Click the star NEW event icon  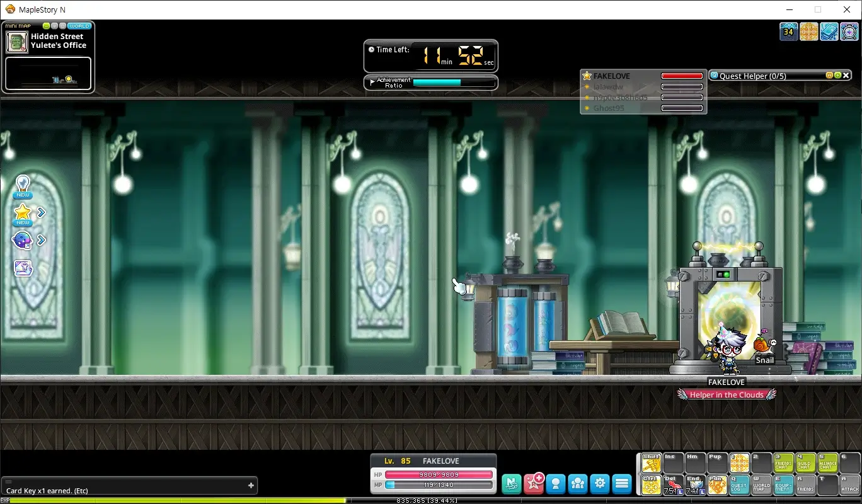click(x=23, y=214)
